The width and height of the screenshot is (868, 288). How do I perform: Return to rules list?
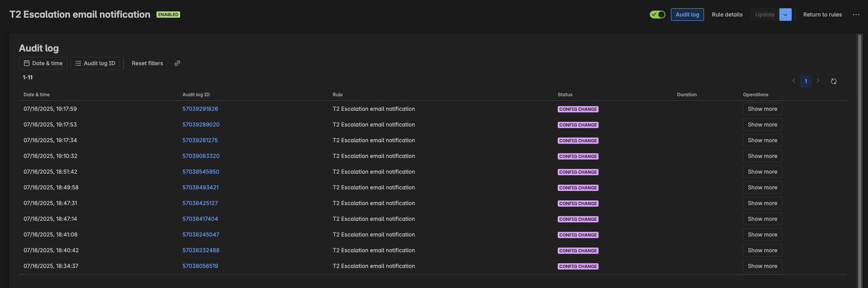822,15
